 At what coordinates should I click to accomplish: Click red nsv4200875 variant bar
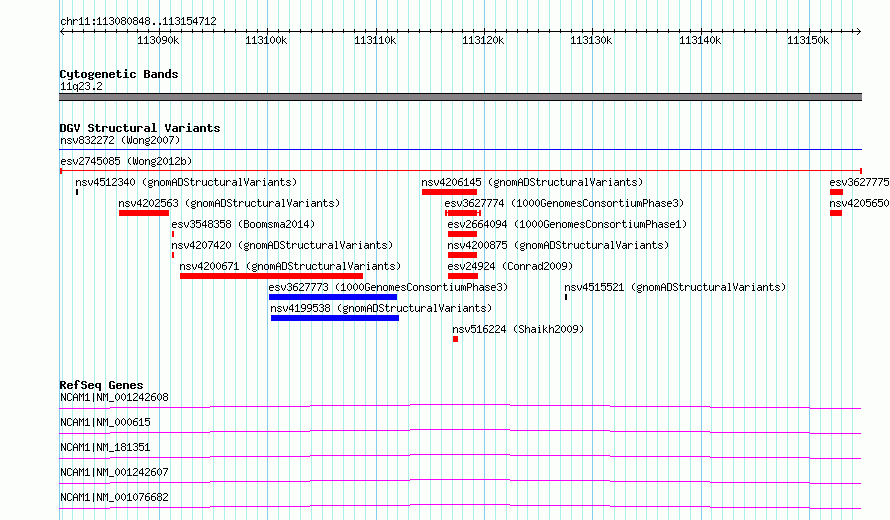coord(462,255)
